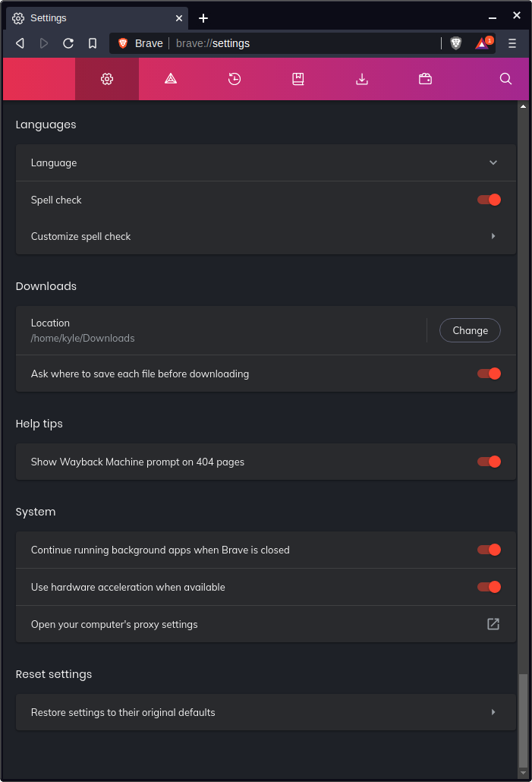Viewport: 532px width, 782px height.
Task: Toggle Ask where to save each file
Action: 490,374
